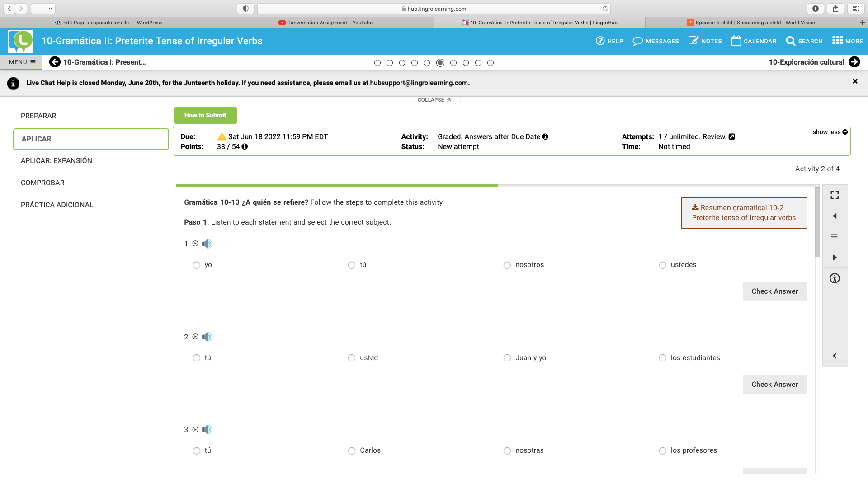The height and width of the screenshot is (488, 868).
Task: Play audio for question 1 with the speaker icon
Action: click(x=207, y=244)
